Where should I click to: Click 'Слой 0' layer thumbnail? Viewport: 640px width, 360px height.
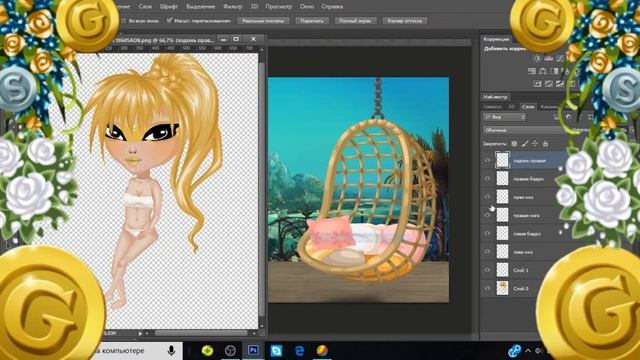coord(502,288)
